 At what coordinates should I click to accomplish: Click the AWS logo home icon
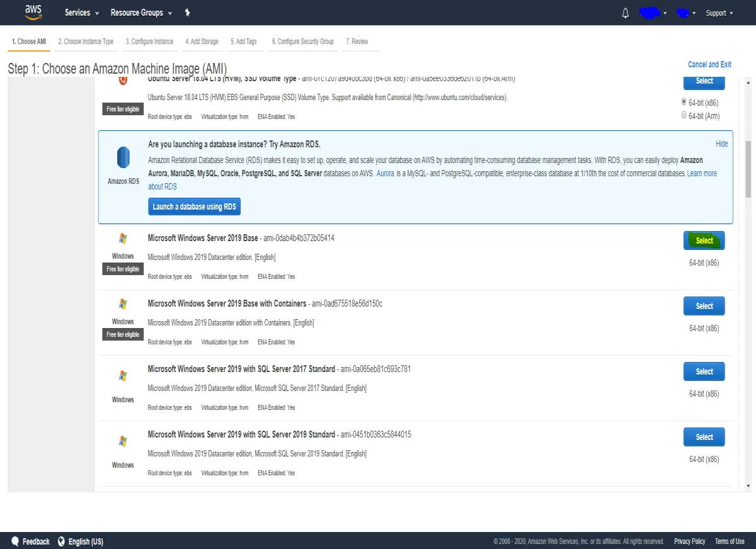click(32, 11)
